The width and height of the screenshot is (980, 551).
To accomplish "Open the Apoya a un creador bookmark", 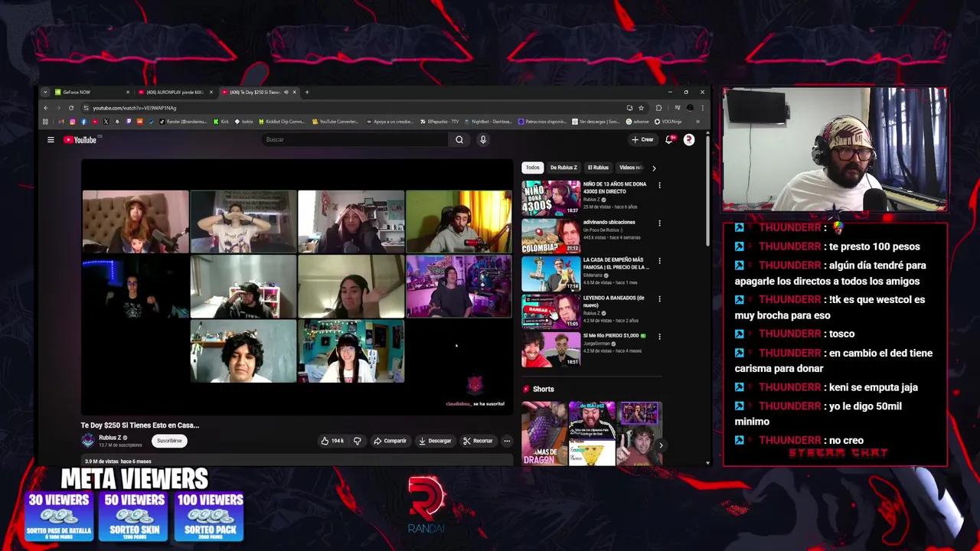I will tap(390, 122).
